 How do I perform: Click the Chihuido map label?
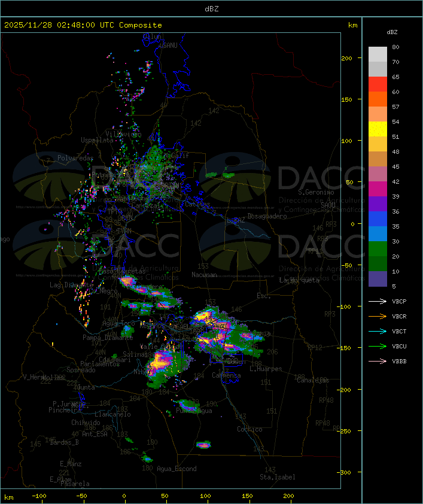click(x=86, y=423)
